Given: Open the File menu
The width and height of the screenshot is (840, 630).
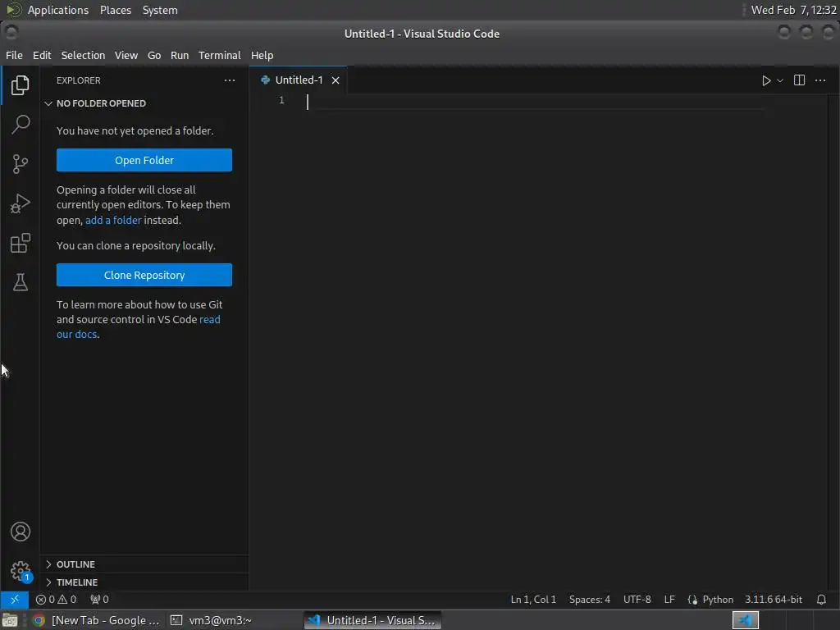Looking at the screenshot, I should tap(14, 55).
